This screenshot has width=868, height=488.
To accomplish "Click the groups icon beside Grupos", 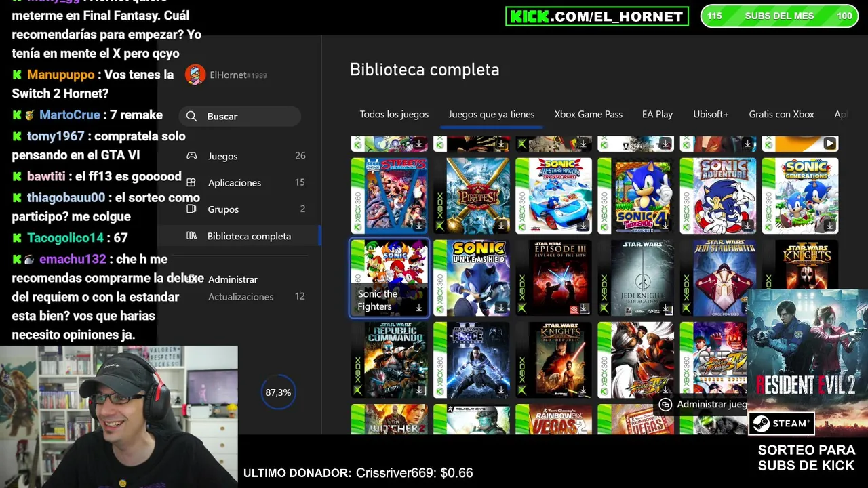I will (191, 209).
